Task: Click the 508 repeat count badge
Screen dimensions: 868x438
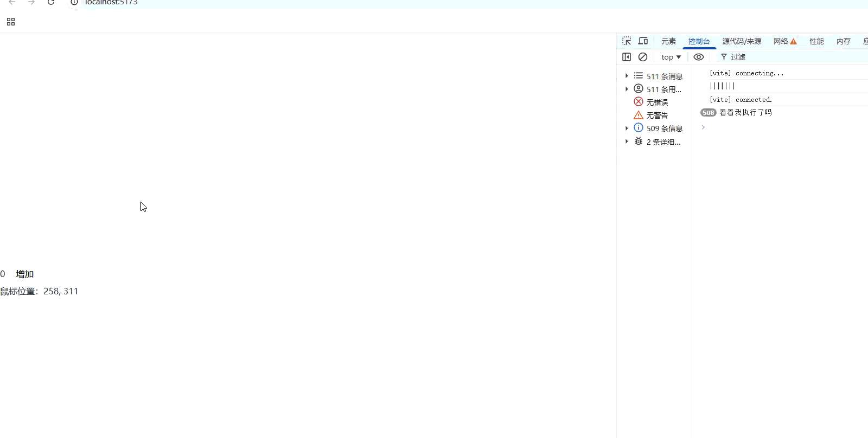Action: pyautogui.click(x=708, y=113)
